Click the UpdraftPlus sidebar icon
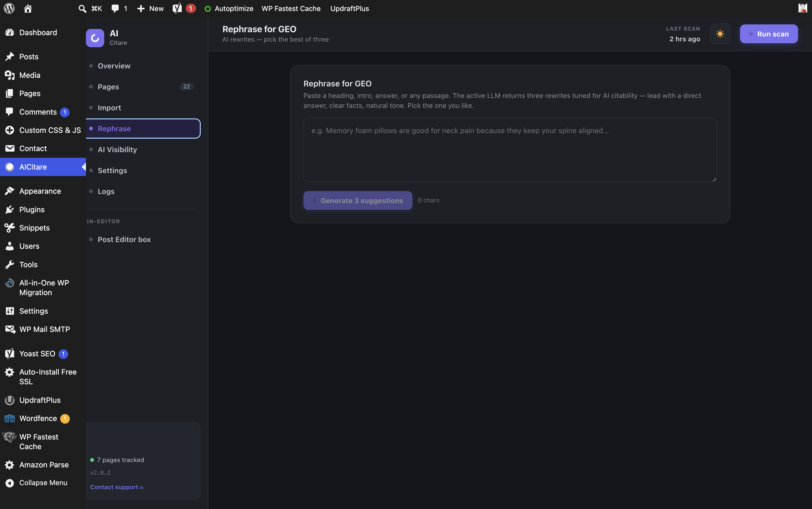The width and height of the screenshot is (812, 509). tap(10, 400)
